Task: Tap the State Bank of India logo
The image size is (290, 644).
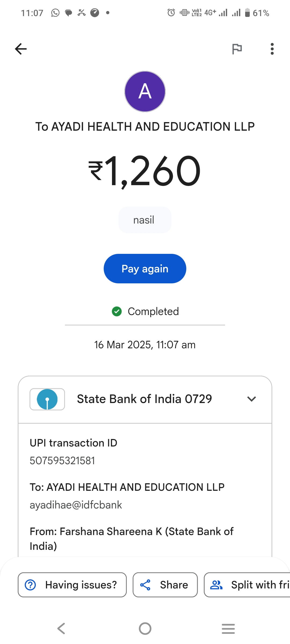Action: coord(47,399)
